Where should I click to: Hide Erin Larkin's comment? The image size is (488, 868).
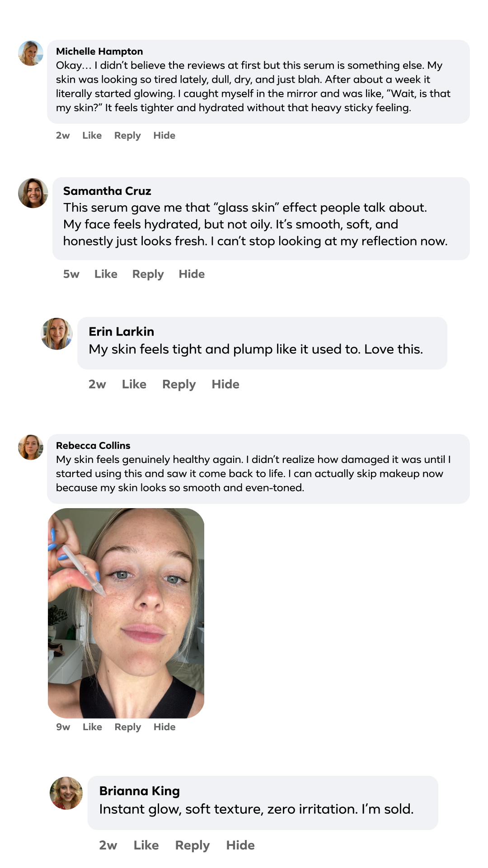[225, 384]
